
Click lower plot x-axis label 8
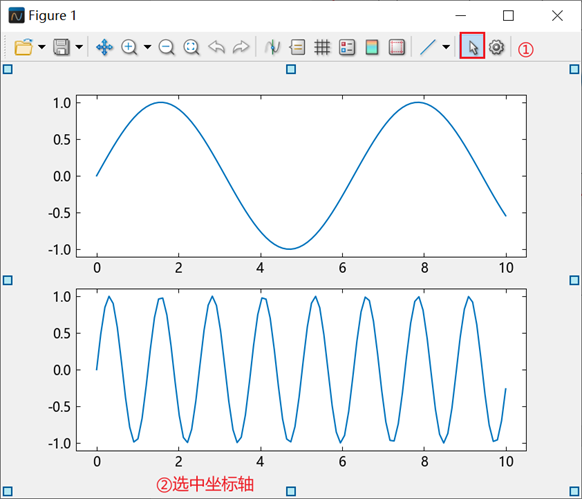point(424,462)
